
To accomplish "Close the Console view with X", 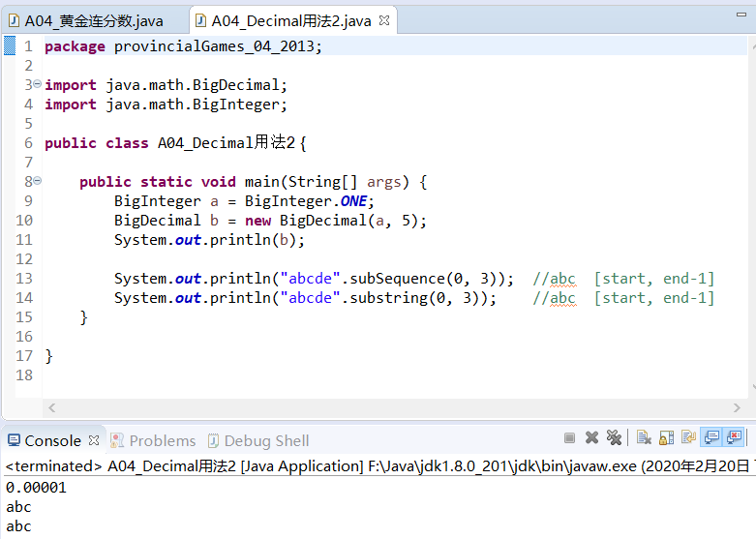I will (94, 440).
